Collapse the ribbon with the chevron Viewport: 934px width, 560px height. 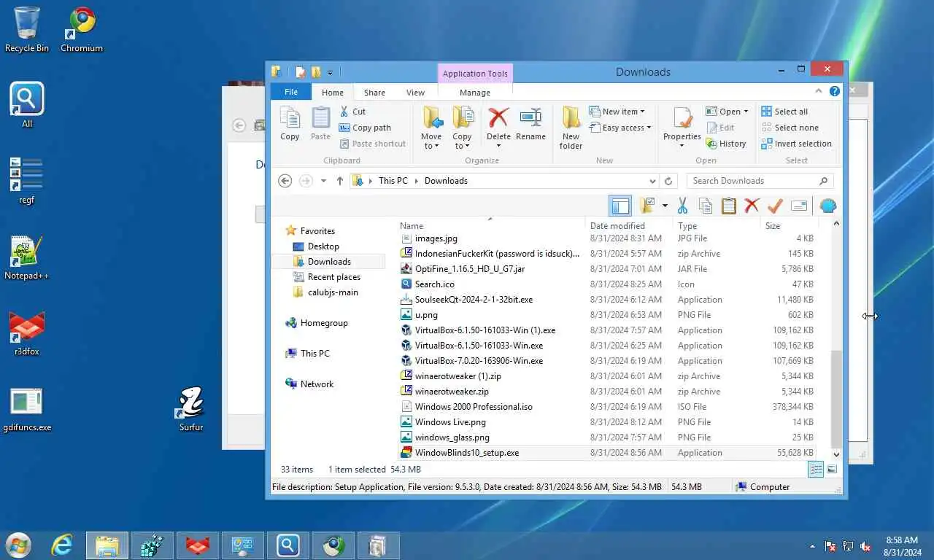[x=819, y=92]
